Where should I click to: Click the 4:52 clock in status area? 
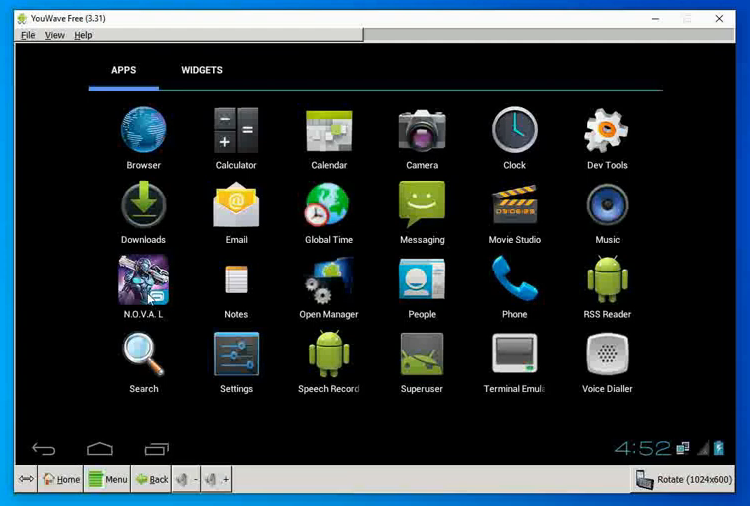coord(642,448)
